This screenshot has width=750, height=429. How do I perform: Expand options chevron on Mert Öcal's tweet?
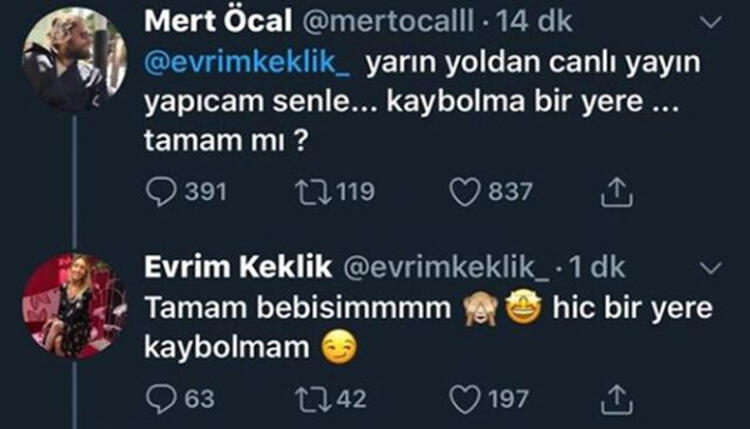point(712,21)
